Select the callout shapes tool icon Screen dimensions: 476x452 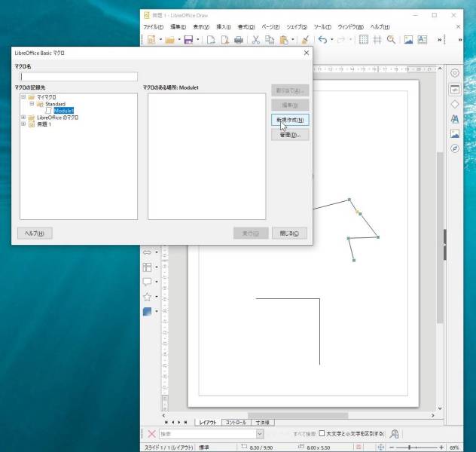(x=147, y=282)
